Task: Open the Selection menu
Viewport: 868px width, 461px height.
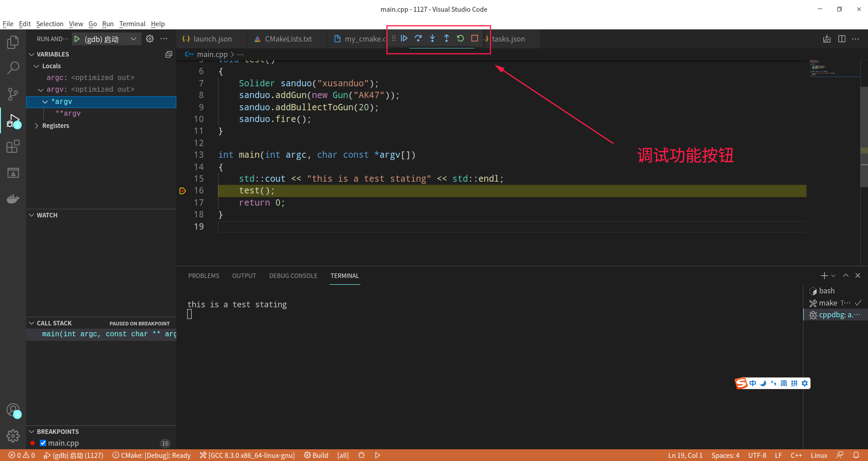Action: [50, 24]
